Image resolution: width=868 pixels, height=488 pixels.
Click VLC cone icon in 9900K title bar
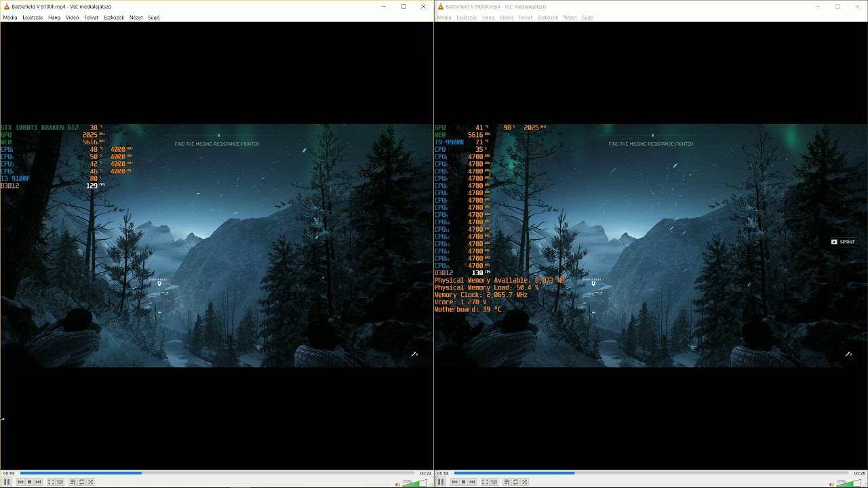point(441,7)
